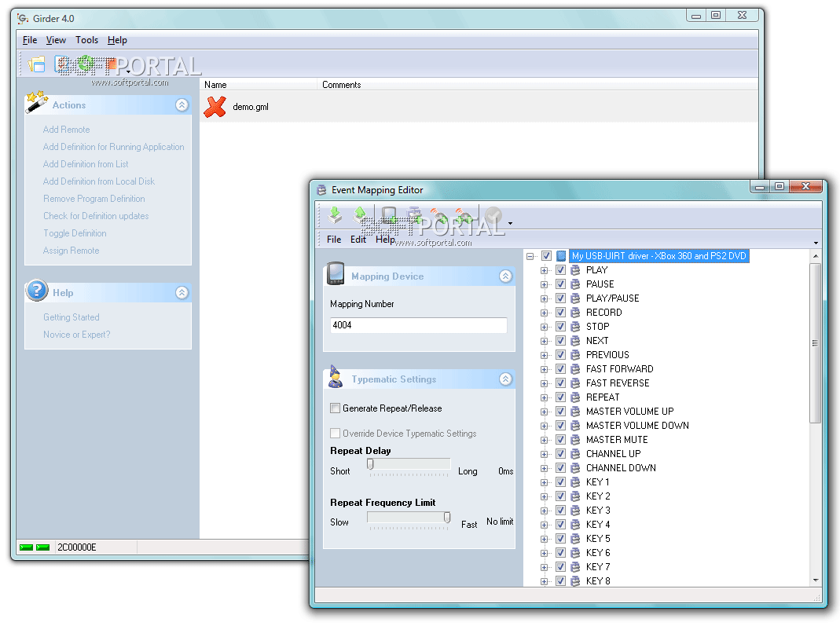
Task: Click the Add Remote link
Action: click(x=67, y=130)
